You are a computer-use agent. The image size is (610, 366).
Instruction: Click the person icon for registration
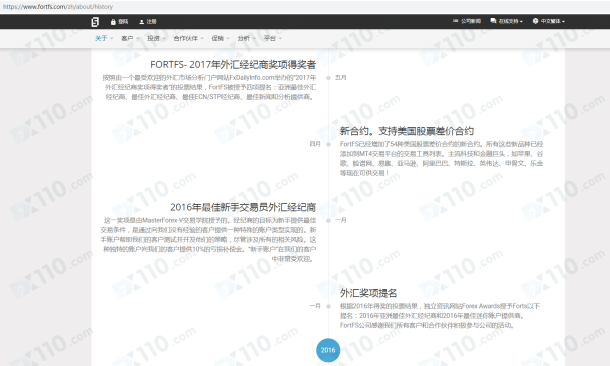[142, 22]
